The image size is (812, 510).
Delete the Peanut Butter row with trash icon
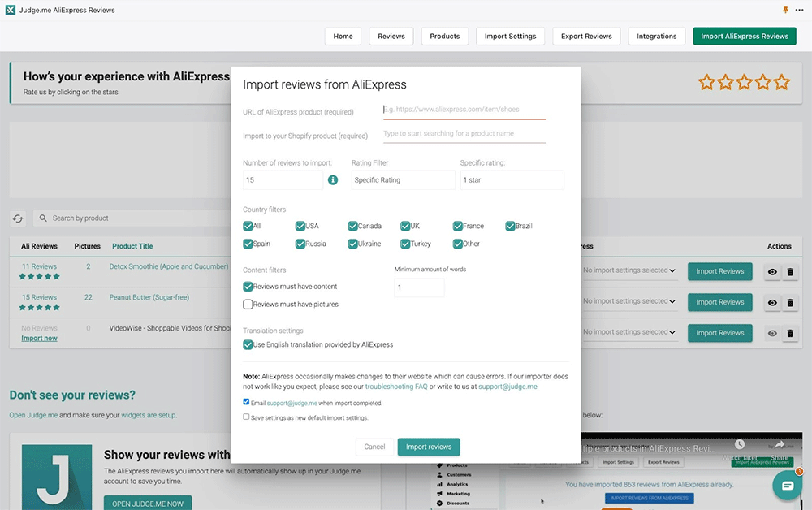[789, 303]
